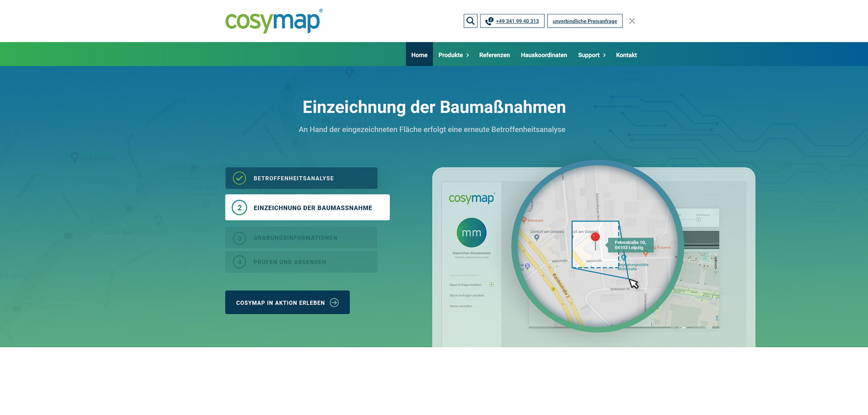868x415 pixels.
Task: Click the plus icon beside Neue Anfrage erstellen
Action: 491,284
